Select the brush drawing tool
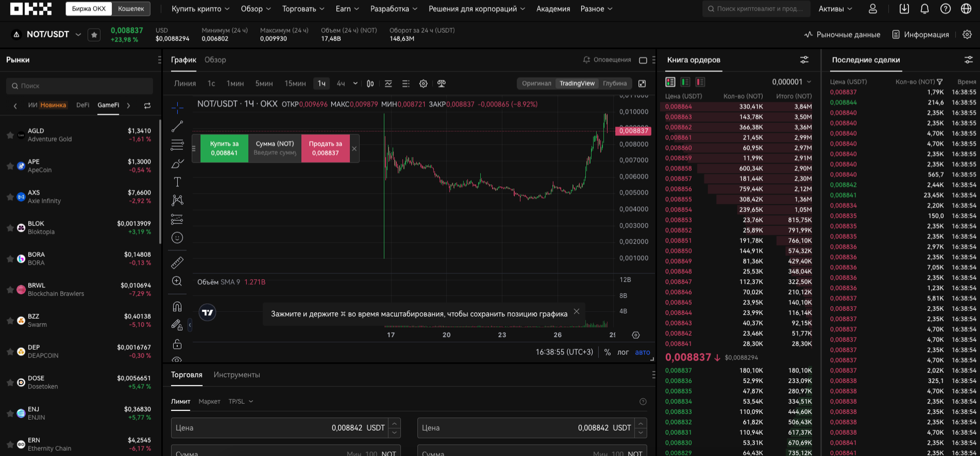 (x=177, y=163)
